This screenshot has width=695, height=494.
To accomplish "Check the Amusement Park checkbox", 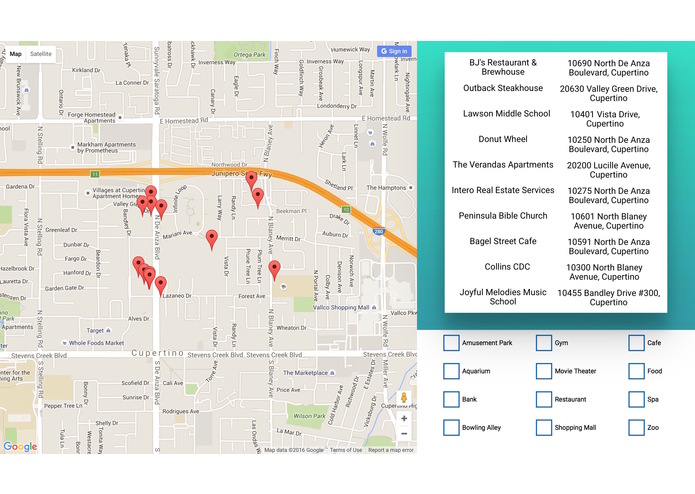I will [451, 343].
